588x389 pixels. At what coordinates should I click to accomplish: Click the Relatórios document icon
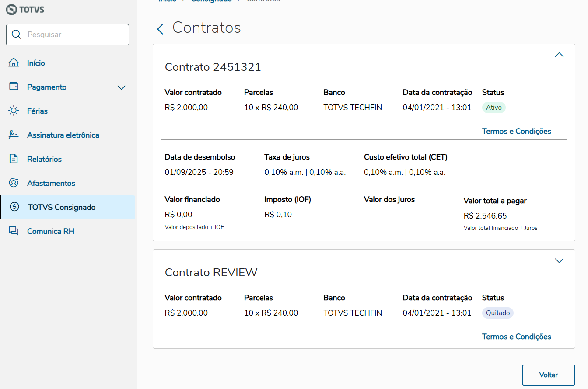pyautogui.click(x=14, y=159)
